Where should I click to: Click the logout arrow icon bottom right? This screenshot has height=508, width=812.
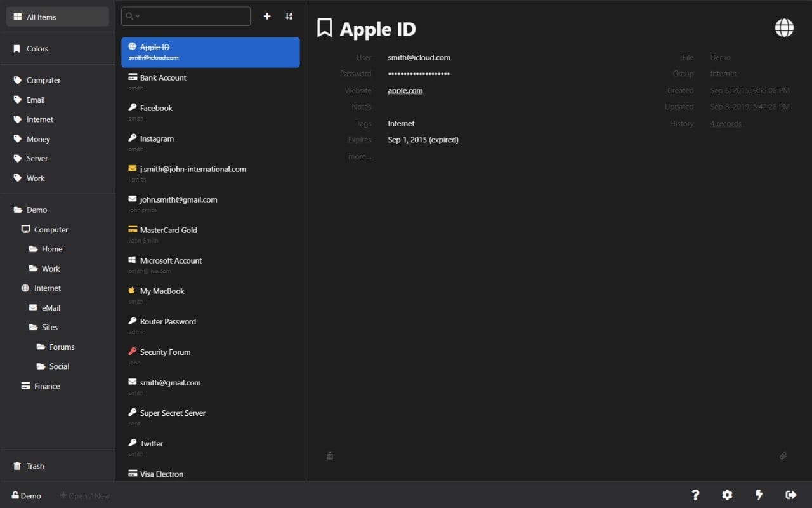click(790, 495)
